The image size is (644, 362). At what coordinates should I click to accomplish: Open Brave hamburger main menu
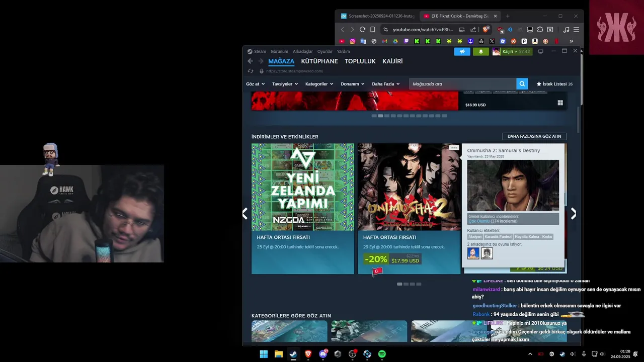click(576, 30)
